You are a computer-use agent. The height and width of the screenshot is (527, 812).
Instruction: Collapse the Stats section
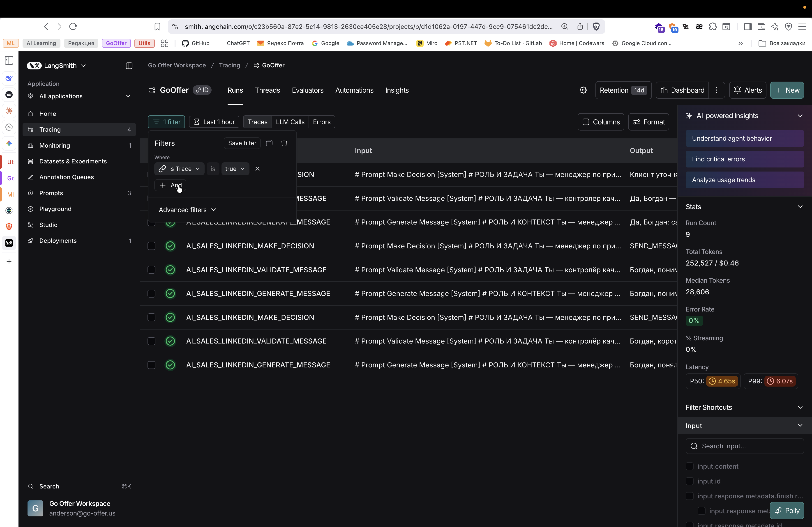tap(800, 206)
